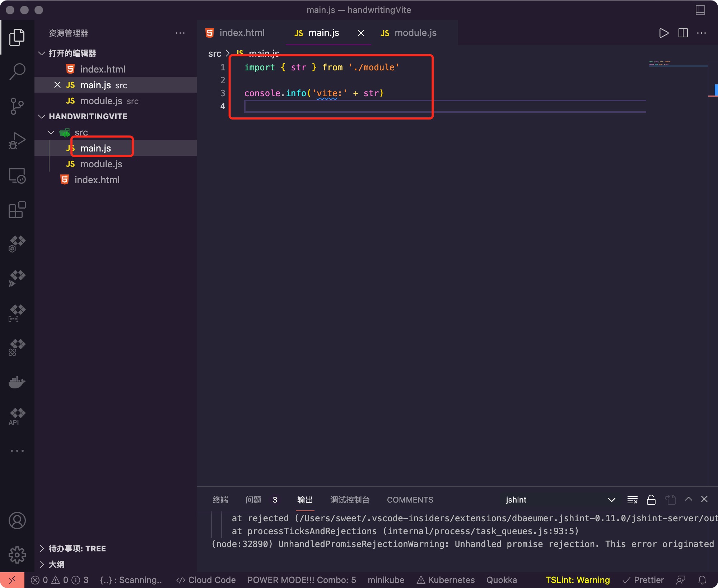This screenshot has height=588, width=718.
Task: Place cursor on empty line 4 in editor
Action: (x=445, y=106)
